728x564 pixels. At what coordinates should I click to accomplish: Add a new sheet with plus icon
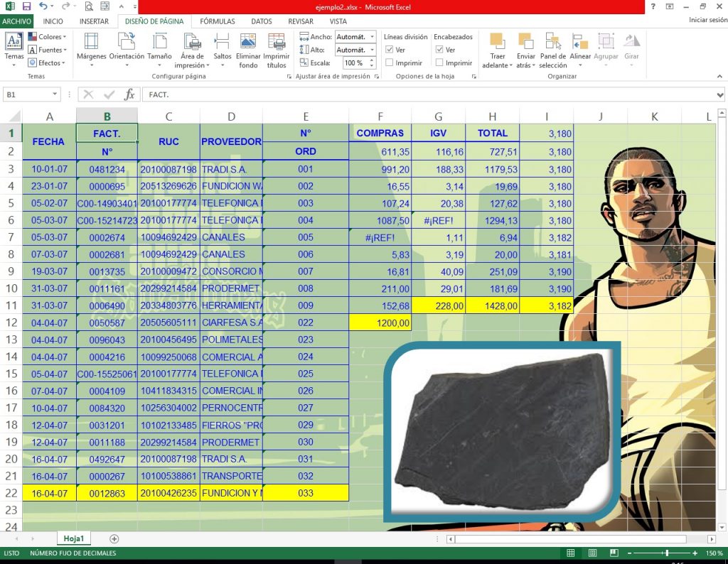[x=114, y=538]
